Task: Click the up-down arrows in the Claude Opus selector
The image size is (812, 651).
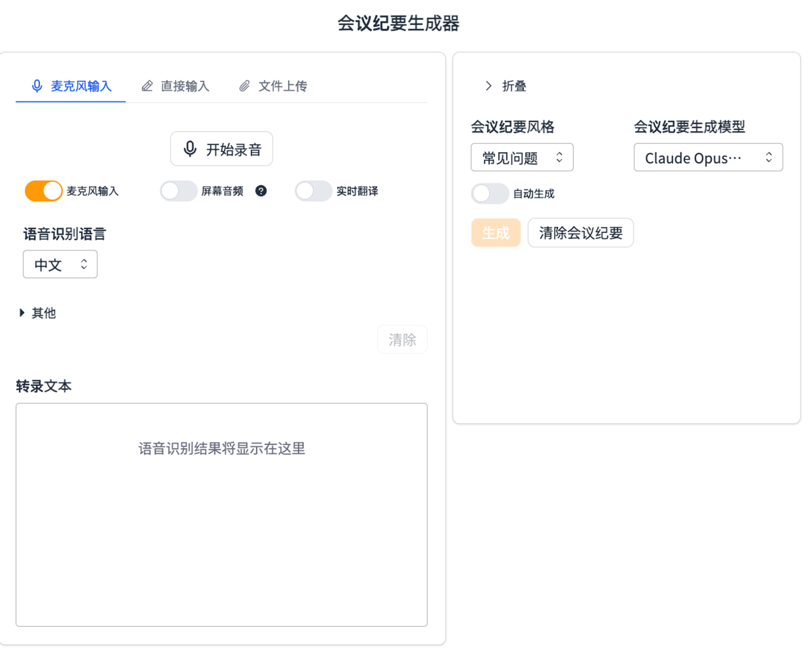Action: [x=769, y=157]
